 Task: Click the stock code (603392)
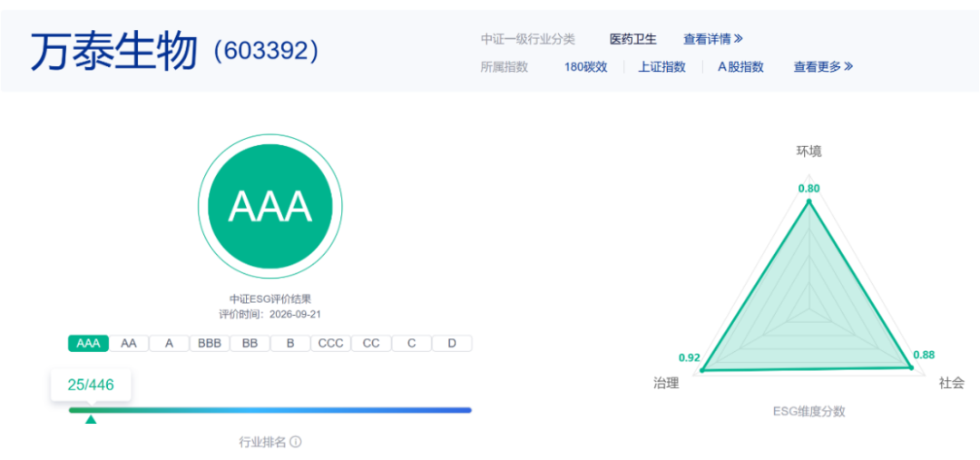pyautogui.click(x=266, y=53)
